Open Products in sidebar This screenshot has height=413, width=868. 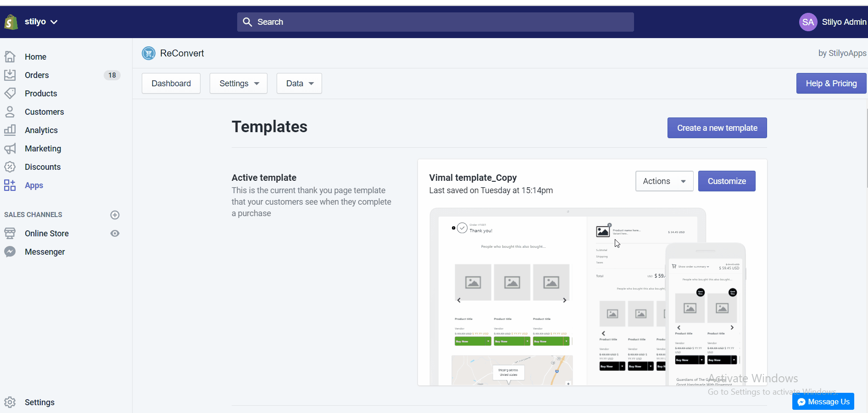click(x=41, y=94)
